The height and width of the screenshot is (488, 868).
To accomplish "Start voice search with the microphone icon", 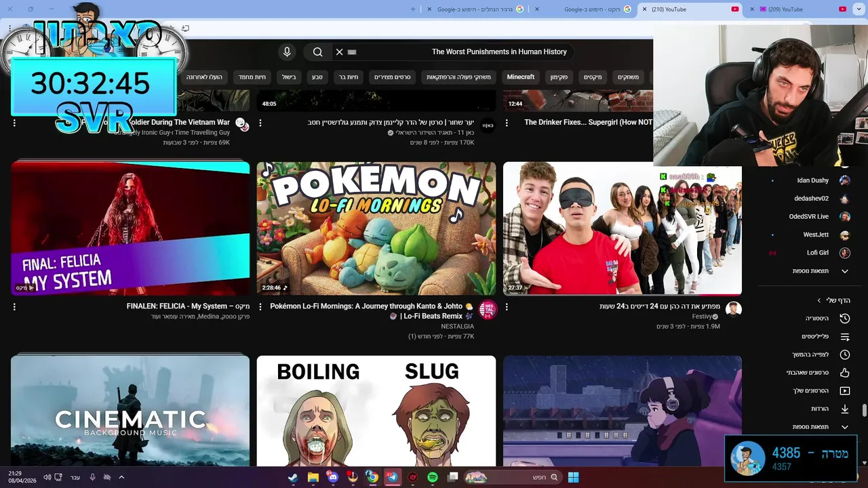I will (x=287, y=52).
